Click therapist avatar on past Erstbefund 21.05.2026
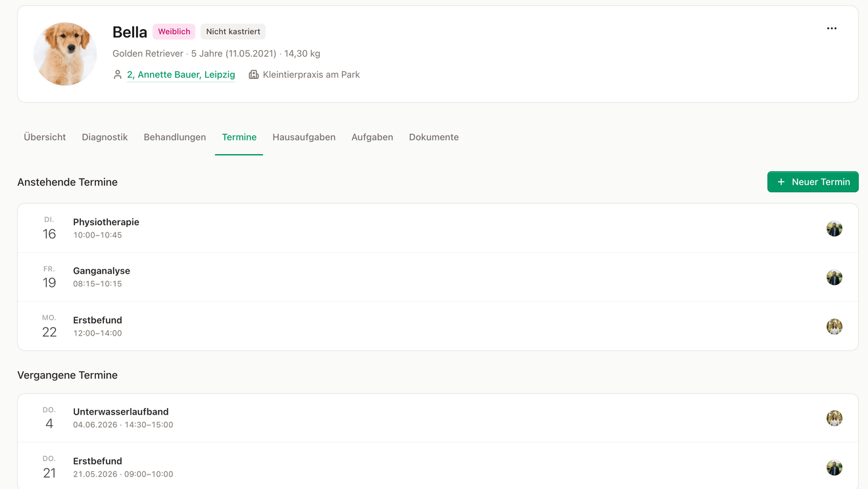 834,467
